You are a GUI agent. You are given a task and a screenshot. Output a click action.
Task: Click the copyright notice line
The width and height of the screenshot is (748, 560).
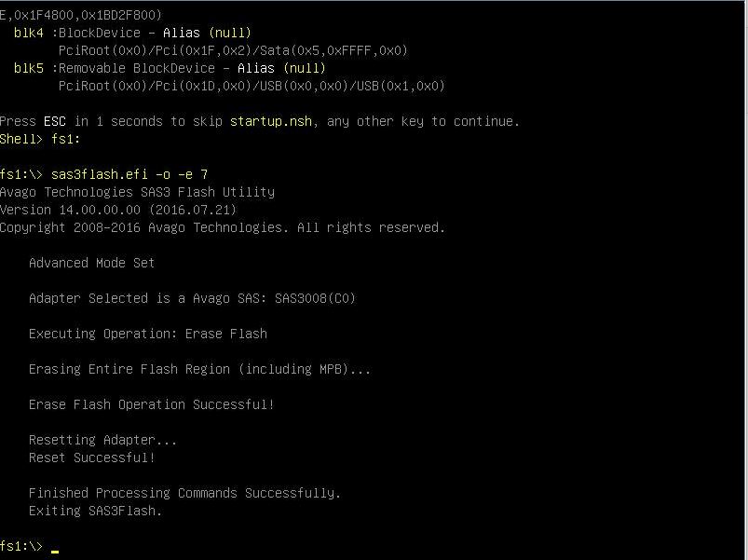223,227
